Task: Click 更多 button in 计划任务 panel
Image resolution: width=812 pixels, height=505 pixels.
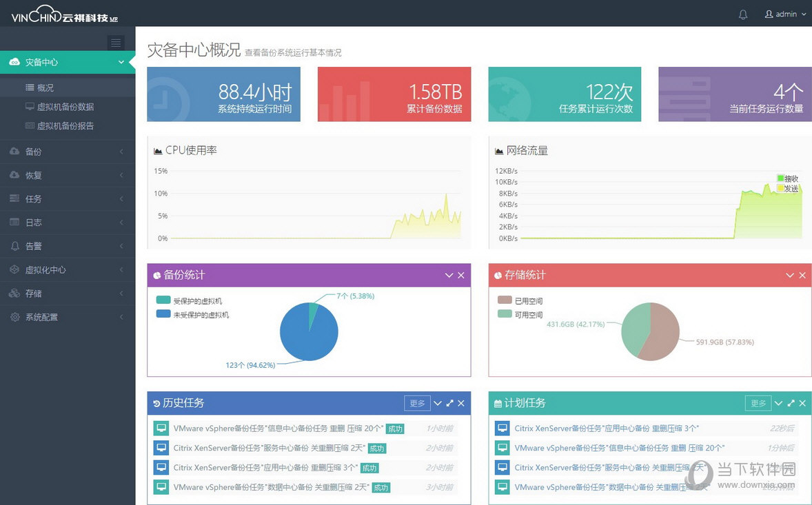Action: tap(758, 403)
